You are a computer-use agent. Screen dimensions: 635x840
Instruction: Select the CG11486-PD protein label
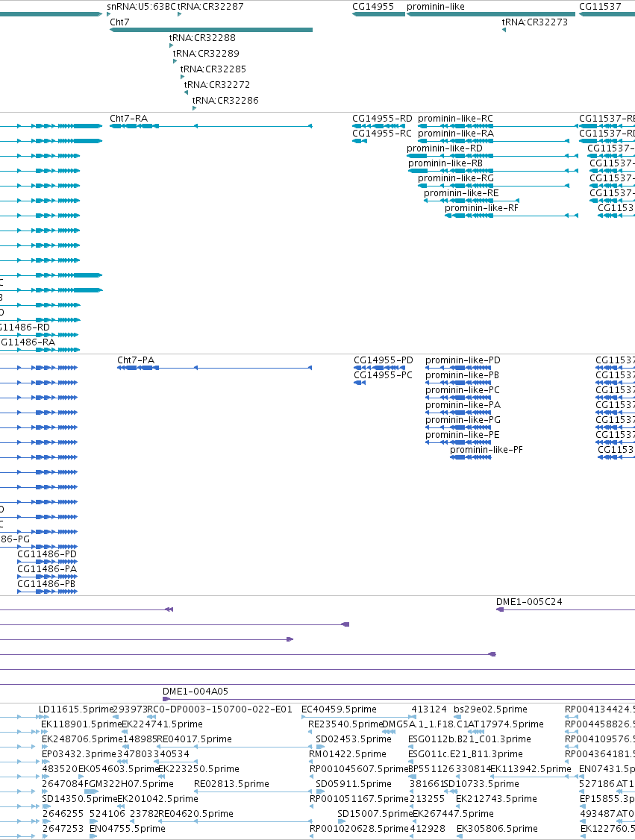click(x=47, y=554)
